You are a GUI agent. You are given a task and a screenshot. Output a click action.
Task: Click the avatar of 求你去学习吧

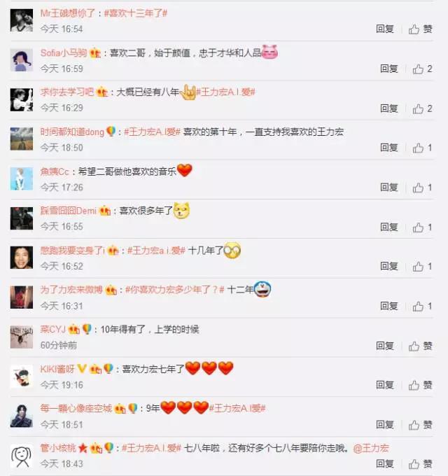click(22, 99)
